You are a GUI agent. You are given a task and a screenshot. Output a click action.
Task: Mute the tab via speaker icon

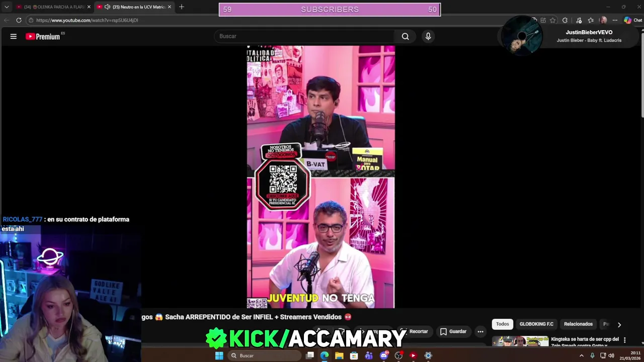[107, 7]
